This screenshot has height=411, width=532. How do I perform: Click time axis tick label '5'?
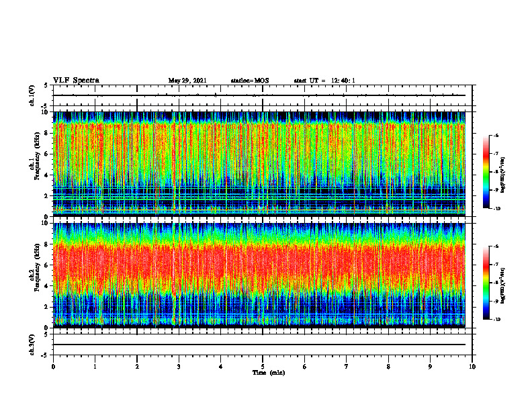[263, 367]
